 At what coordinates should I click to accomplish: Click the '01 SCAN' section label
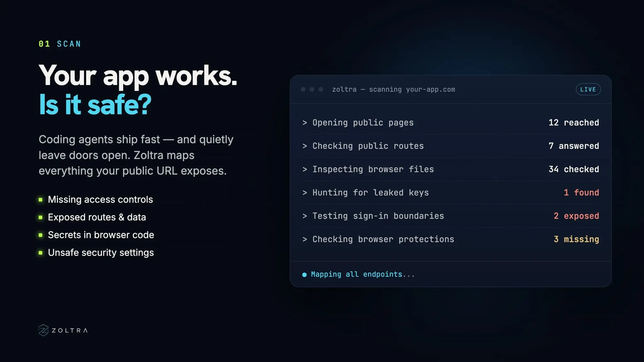click(x=60, y=44)
